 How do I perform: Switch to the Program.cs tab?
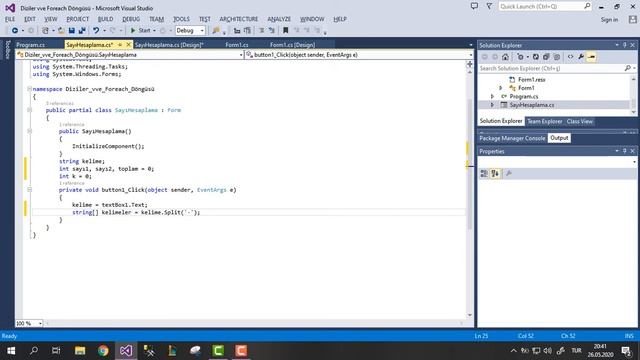point(31,45)
